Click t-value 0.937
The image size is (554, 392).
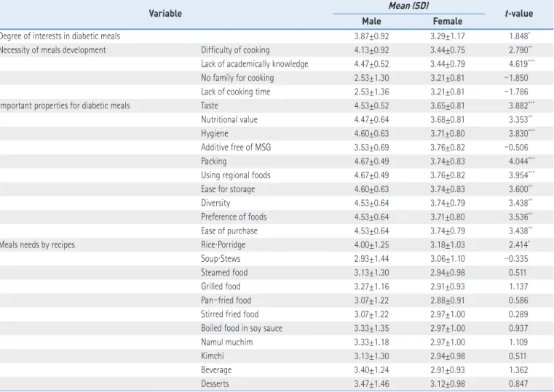518,328
